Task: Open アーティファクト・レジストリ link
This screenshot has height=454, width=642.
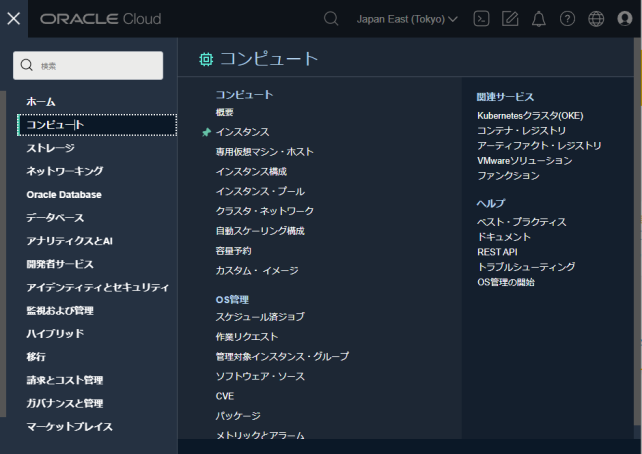Action: [x=539, y=146]
